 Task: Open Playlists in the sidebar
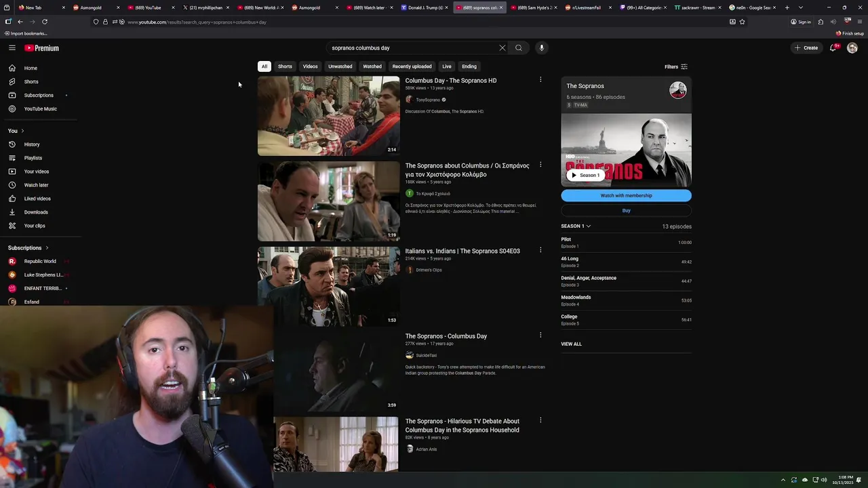pos(33,158)
